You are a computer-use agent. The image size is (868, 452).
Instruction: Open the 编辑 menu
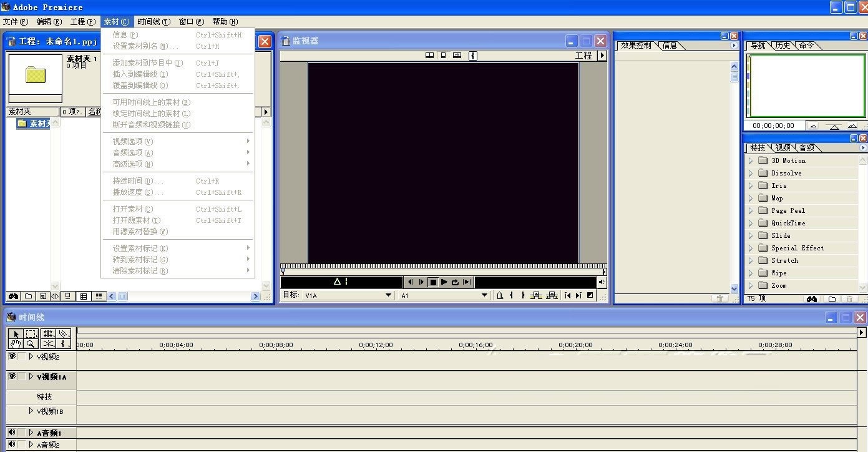point(49,21)
